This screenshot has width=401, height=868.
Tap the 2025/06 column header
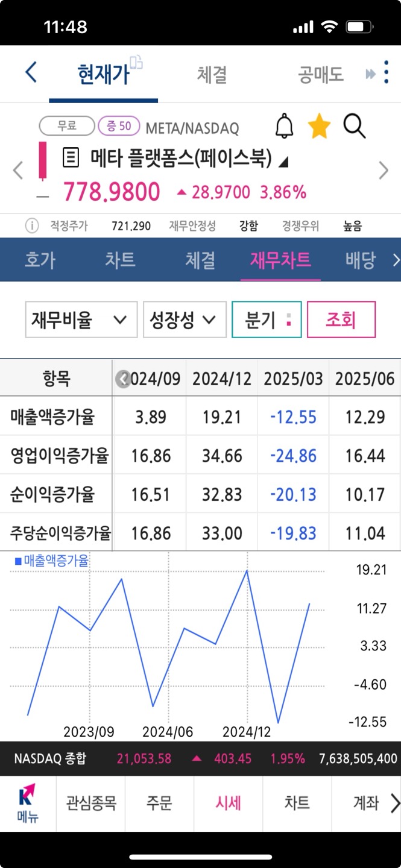(x=365, y=379)
